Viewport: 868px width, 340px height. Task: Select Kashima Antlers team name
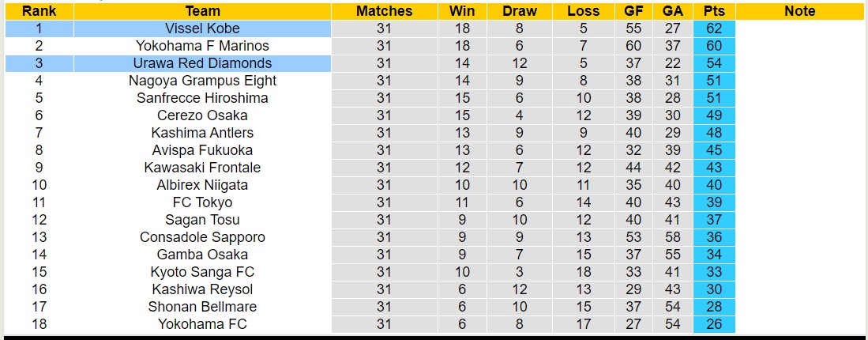coord(203,133)
